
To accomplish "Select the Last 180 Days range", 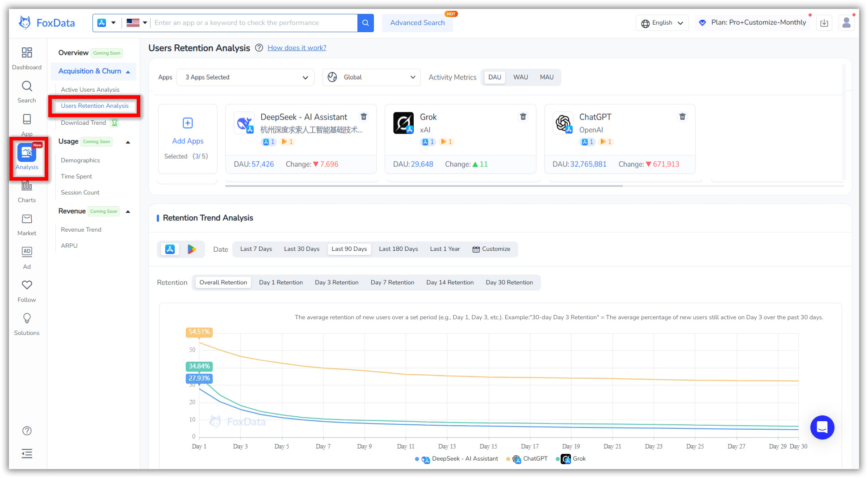I will coord(398,249).
